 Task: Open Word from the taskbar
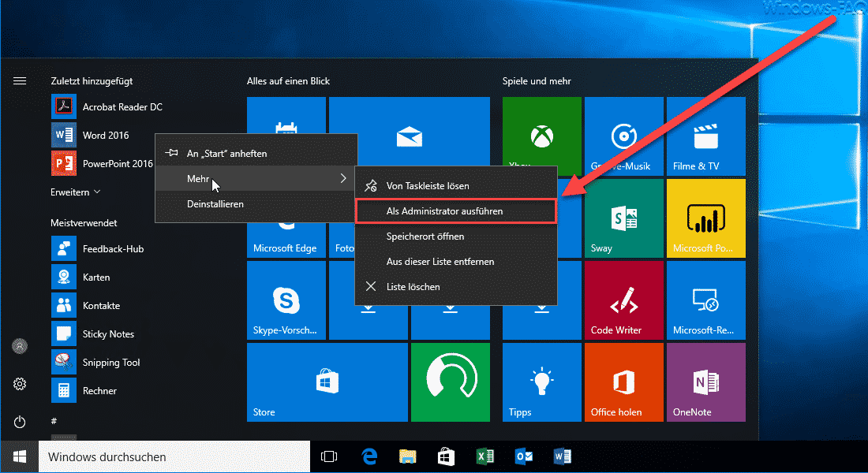[563, 457]
